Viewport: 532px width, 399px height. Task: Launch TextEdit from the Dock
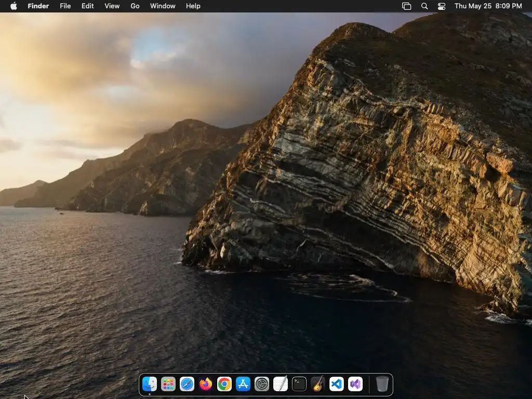point(281,384)
